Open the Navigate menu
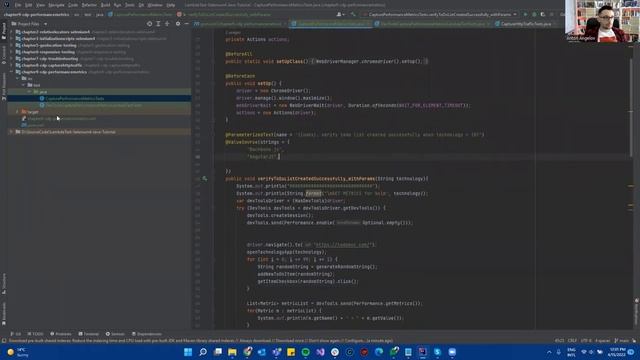The height and width of the screenshot is (360, 640). pos(56,5)
